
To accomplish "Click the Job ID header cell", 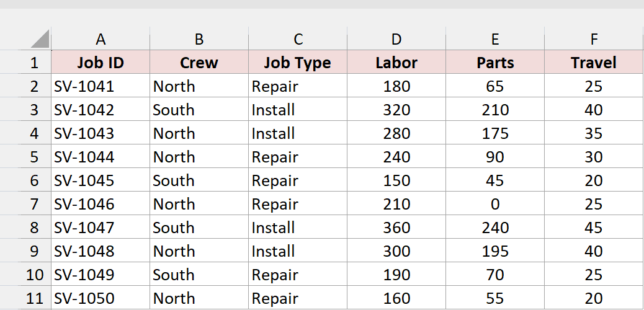I will [101, 63].
